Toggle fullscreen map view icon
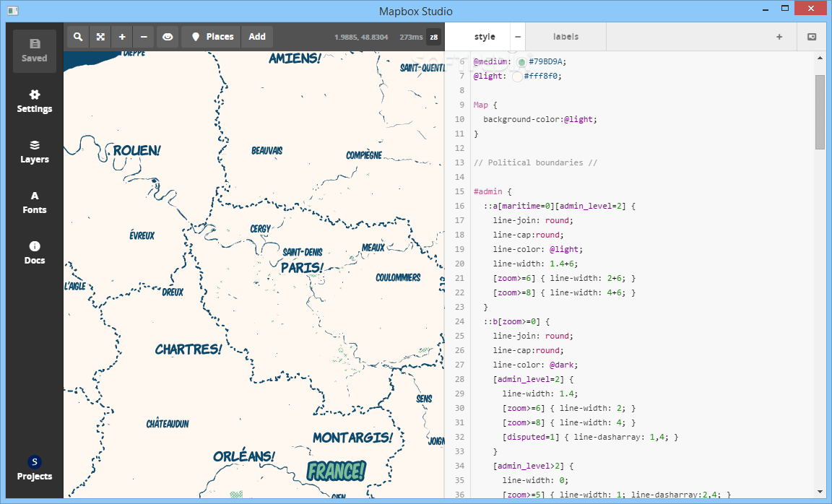This screenshot has width=832, height=504. [x=100, y=37]
